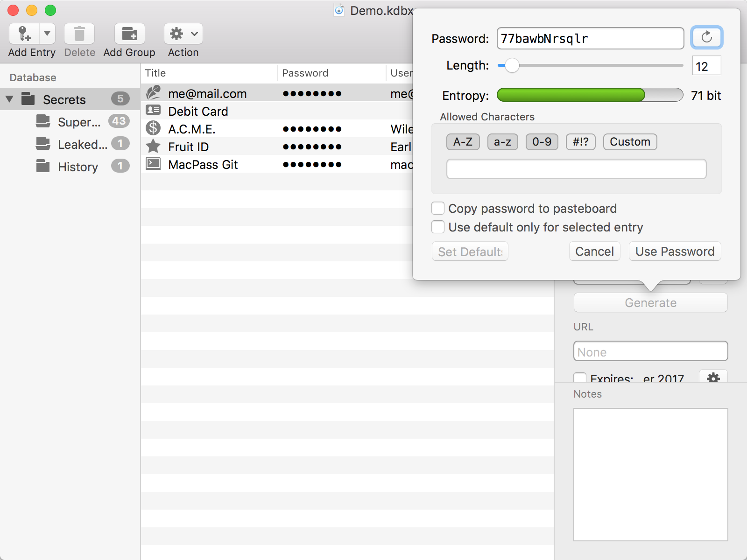
Task: Toggle the #!? symbols character set
Action: pyautogui.click(x=581, y=142)
